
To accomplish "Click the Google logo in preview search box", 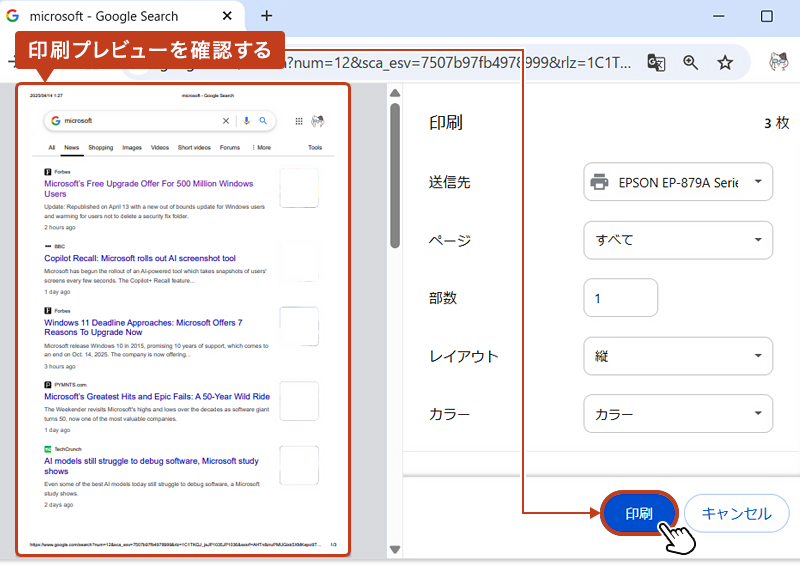I will pos(56,121).
